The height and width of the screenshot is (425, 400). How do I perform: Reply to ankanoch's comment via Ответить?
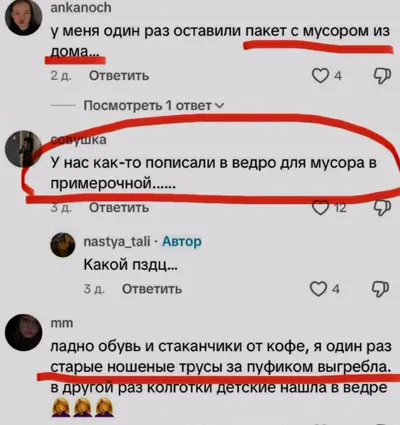pyautogui.click(x=119, y=76)
